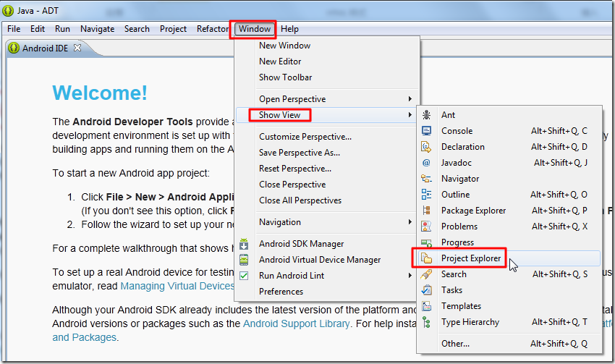The image size is (615, 364).
Task: Click the Type Hierarchy icon
Action: pos(426,322)
